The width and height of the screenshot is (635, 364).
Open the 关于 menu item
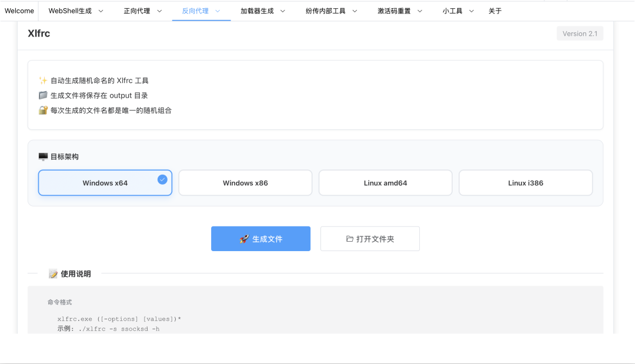495,11
